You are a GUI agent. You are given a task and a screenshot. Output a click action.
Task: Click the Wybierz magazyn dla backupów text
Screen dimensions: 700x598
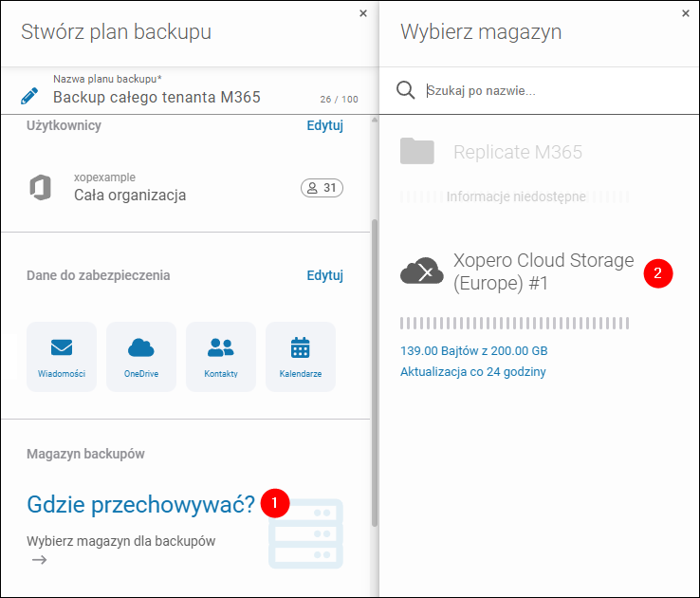point(121,541)
